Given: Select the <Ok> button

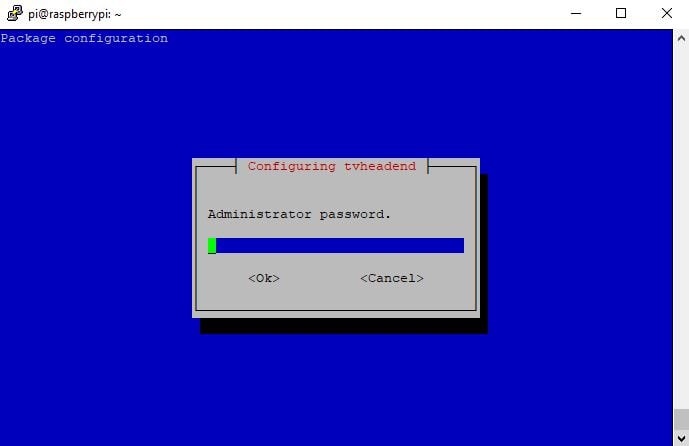Looking at the screenshot, I should (264, 278).
